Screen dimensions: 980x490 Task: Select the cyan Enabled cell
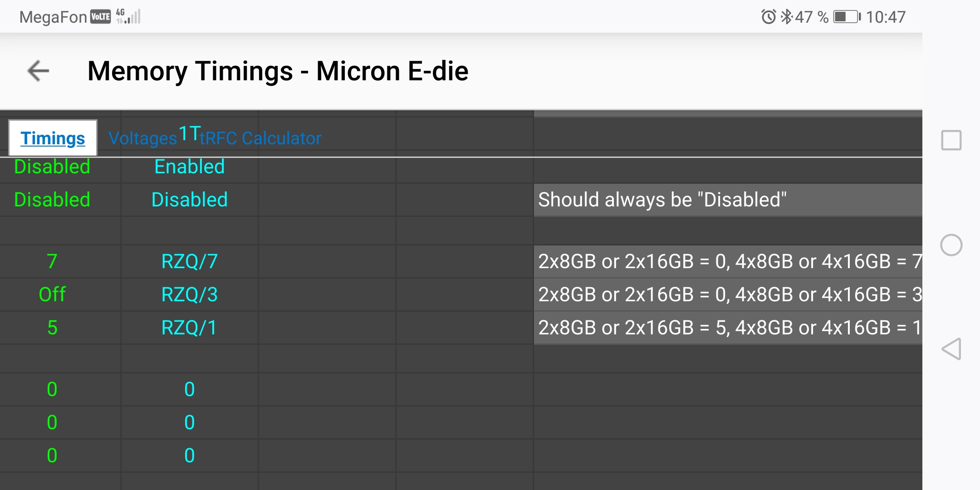(189, 167)
